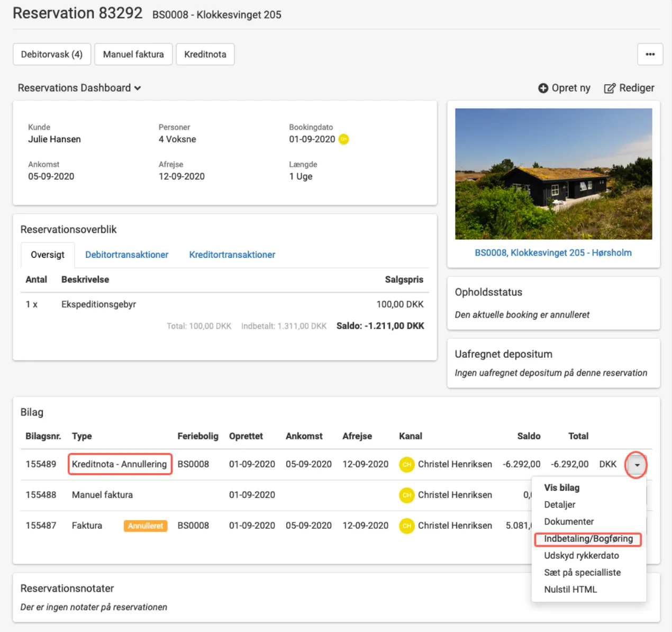Click the avatar icon in row 155487

coord(406,526)
